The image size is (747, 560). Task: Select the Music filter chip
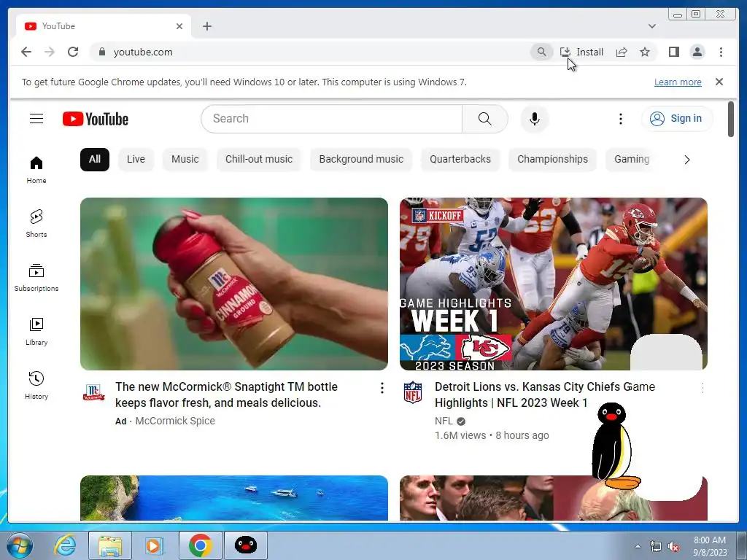click(185, 159)
